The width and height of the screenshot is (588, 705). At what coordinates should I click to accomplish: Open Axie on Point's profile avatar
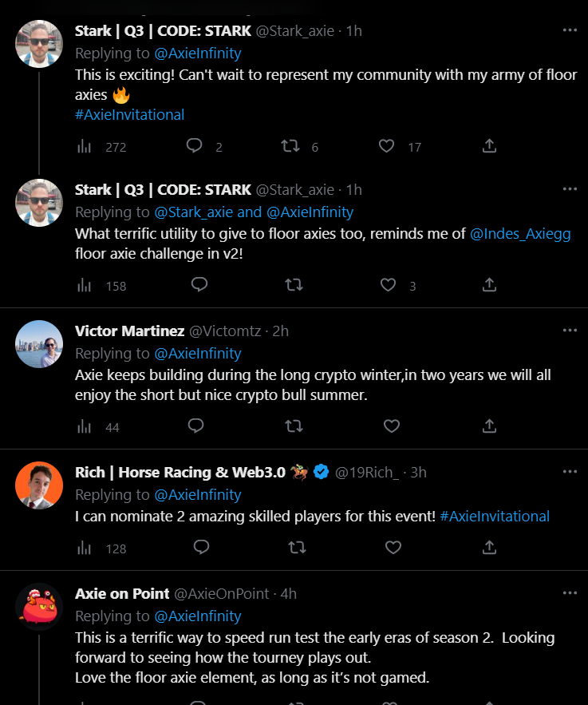pyautogui.click(x=39, y=607)
